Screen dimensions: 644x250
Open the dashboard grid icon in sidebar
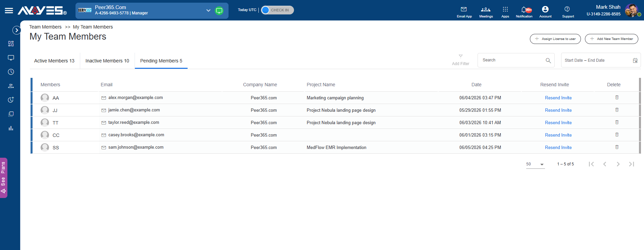click(x=11, y=44)
